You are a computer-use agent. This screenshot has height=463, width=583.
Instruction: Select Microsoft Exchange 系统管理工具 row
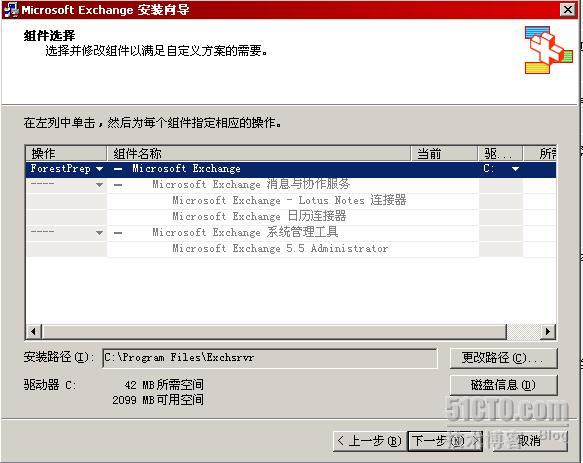pyautogui.click(x=291, y=233)
